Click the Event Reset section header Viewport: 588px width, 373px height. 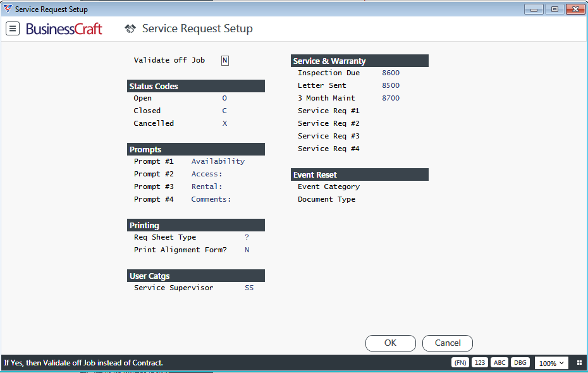(x=359, y=174)
